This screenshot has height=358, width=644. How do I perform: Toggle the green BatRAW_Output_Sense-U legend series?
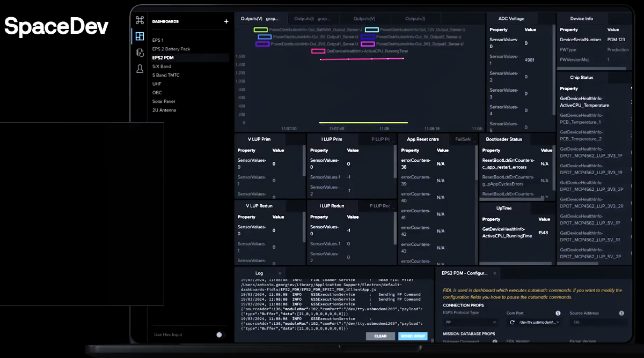click(260, 30)
